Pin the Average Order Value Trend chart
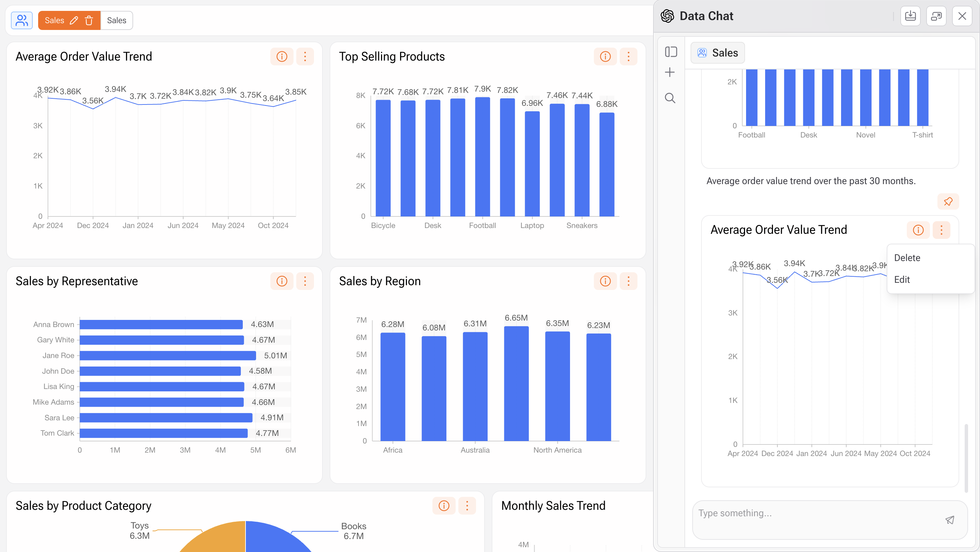This screenshot has width=980, height=552. [x=948, y=201]
